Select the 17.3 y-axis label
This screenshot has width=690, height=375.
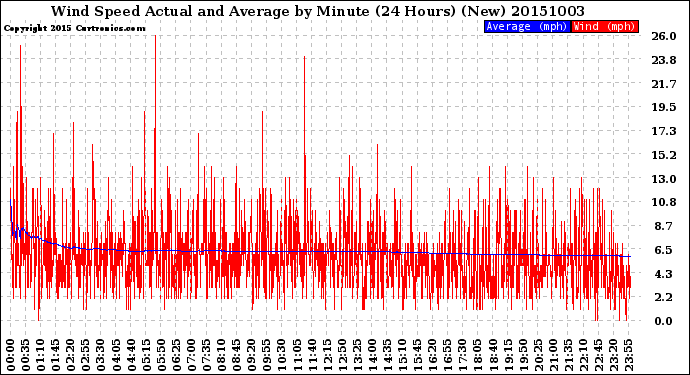pyautogui.click(x=664, y=131)
